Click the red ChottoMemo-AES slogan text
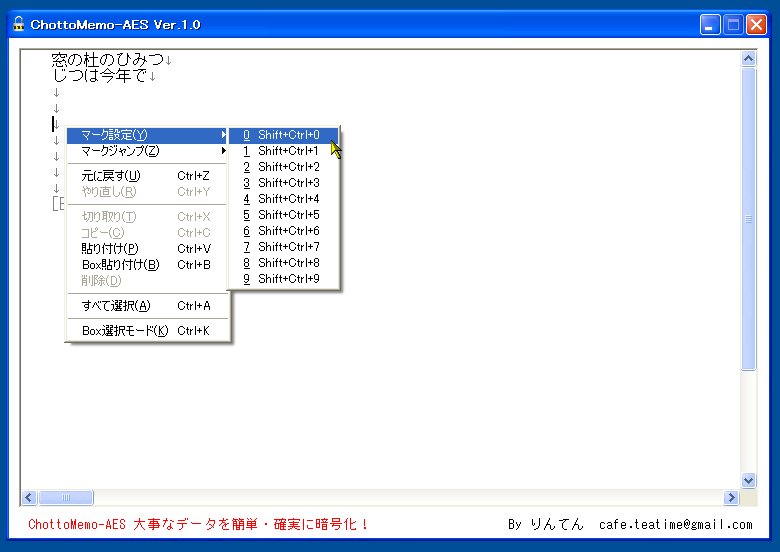 tap(197, 524)
